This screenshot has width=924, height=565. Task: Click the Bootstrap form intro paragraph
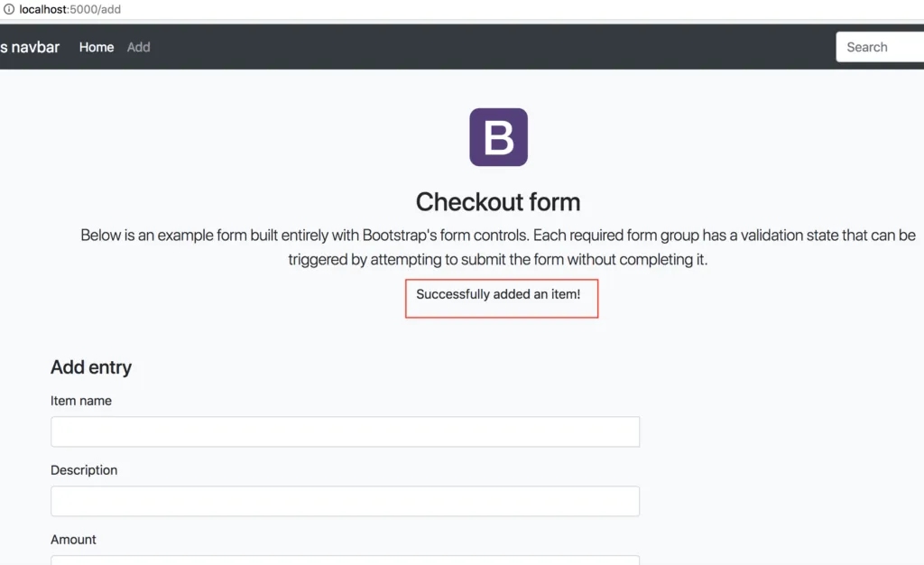click(498, 247)
